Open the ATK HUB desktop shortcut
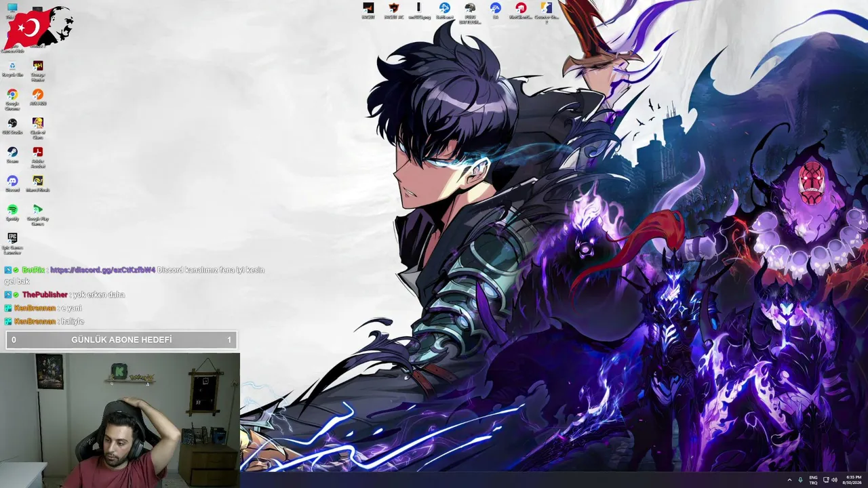Screen dimensions: 868x488 (38, 98)
